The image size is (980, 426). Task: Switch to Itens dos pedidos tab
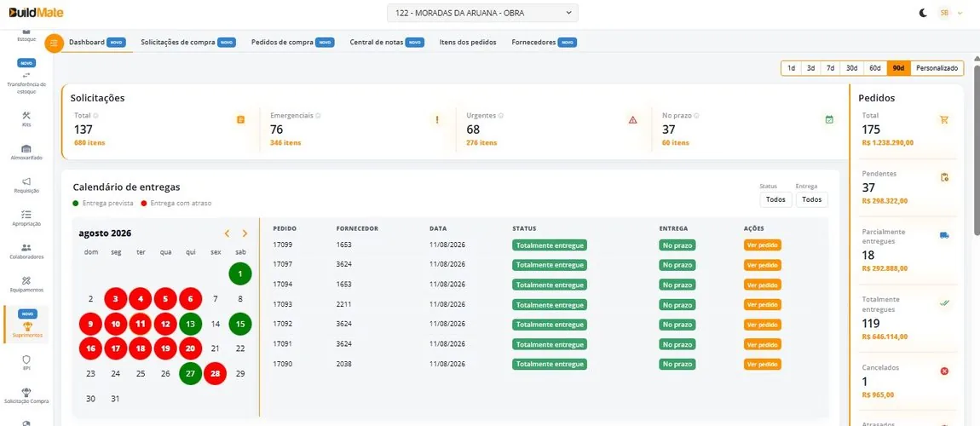(468, 43)
